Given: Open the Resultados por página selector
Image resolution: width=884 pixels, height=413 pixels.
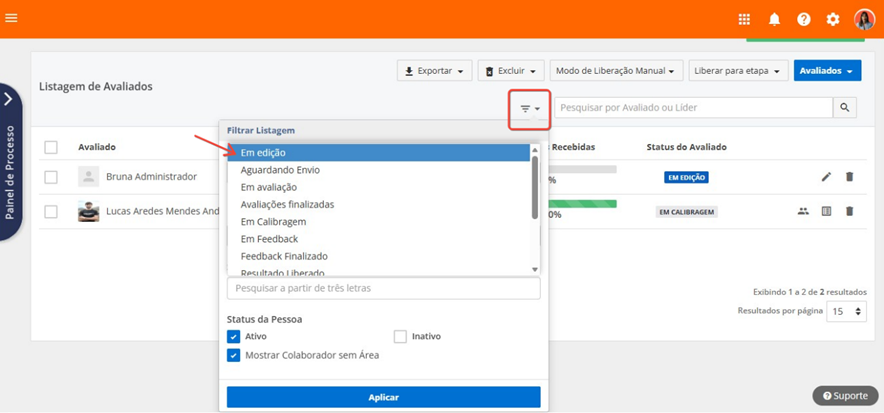Looking at the screenshot, I should (845, 312).
